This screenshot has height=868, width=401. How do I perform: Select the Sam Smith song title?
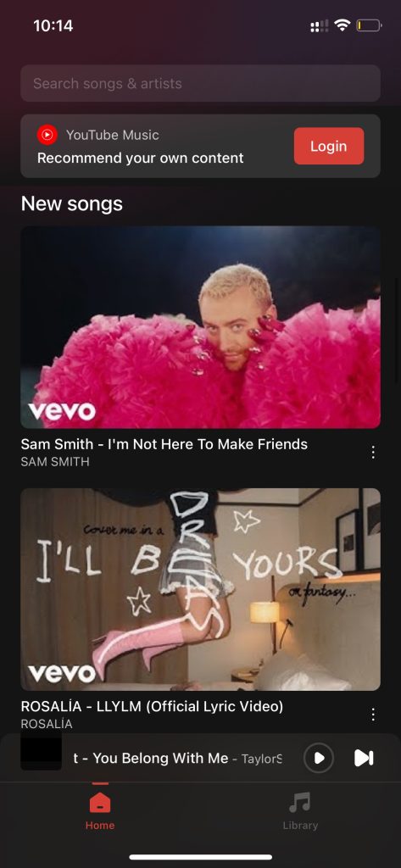coord(164,444)
